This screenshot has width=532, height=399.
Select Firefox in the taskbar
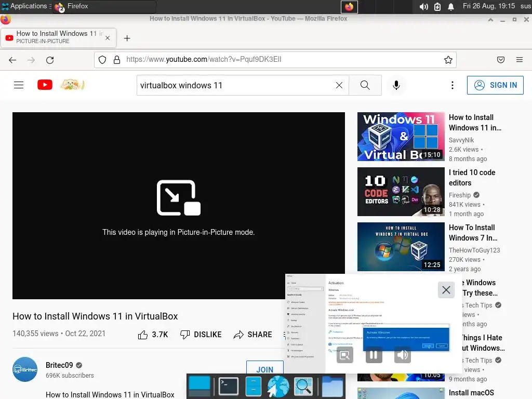(x=104, y=6)
